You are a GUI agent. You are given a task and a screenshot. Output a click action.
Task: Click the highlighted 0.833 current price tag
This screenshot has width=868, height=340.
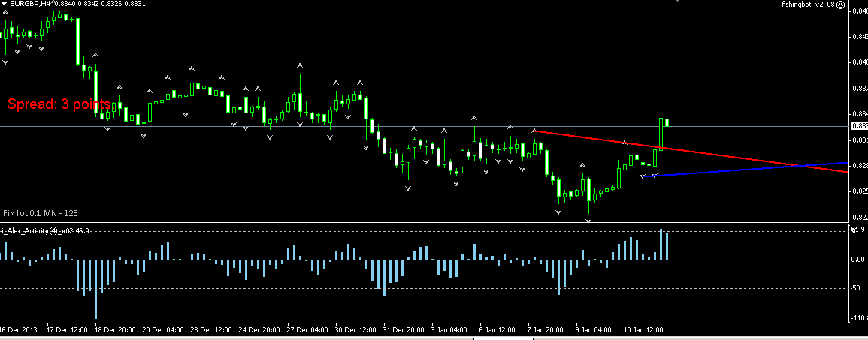tap(858, 126)
